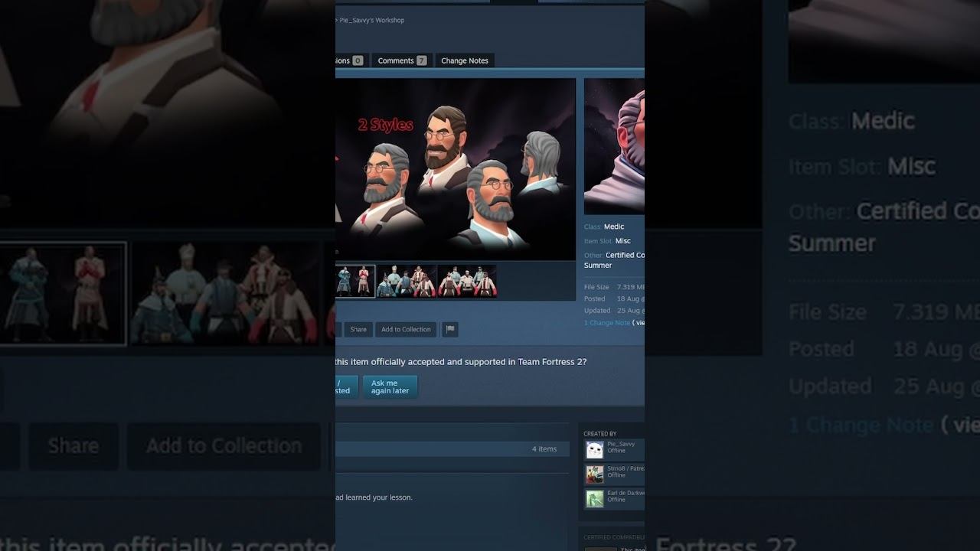Image resolution: width=980 pixels, height=551 pixels.
Task: Click the 'learned your lesson' description text
Action: (374, 497)
